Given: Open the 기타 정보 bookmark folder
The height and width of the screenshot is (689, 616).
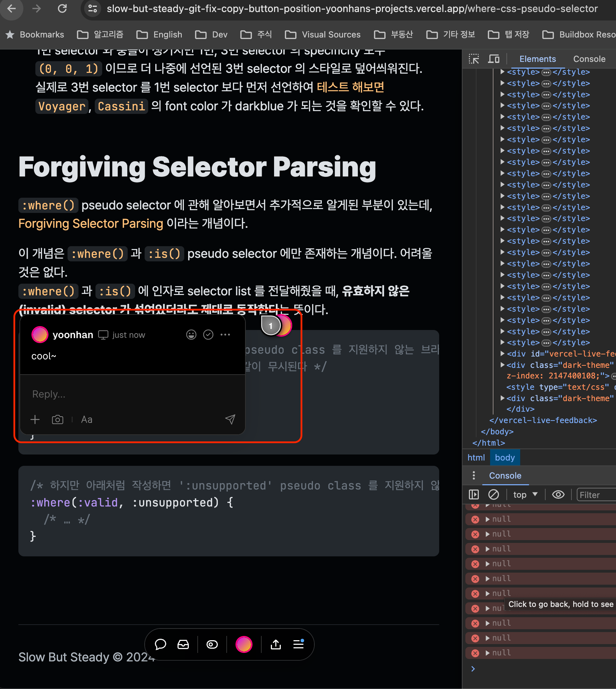Looking at the screenshot, I should (451, 34).
